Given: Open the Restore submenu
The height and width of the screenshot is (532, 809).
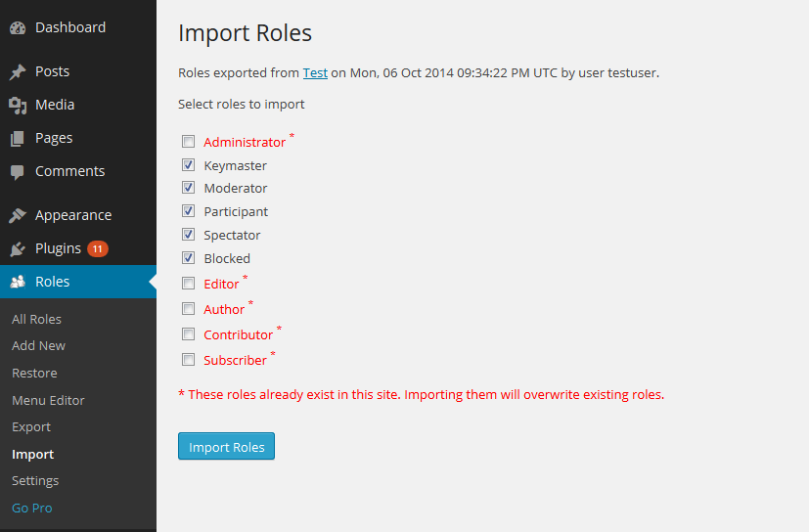Looking at the screenshot, I should pos(34,373).
